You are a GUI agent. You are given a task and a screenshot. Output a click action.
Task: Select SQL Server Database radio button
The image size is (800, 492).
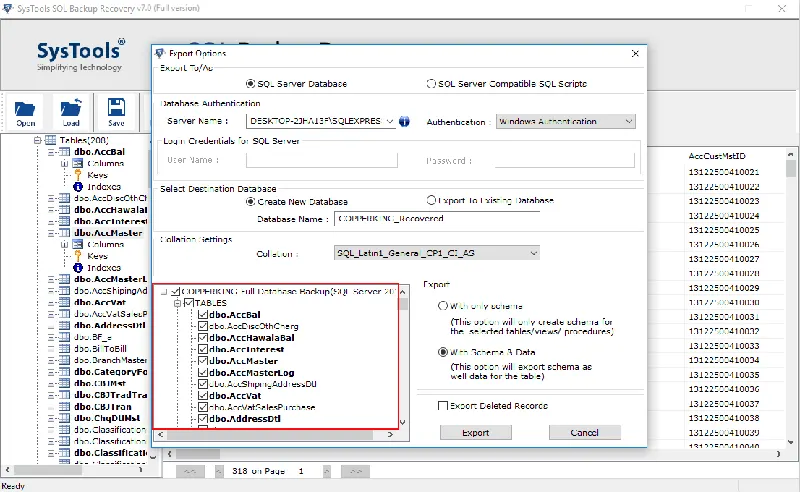click(251, 84)
